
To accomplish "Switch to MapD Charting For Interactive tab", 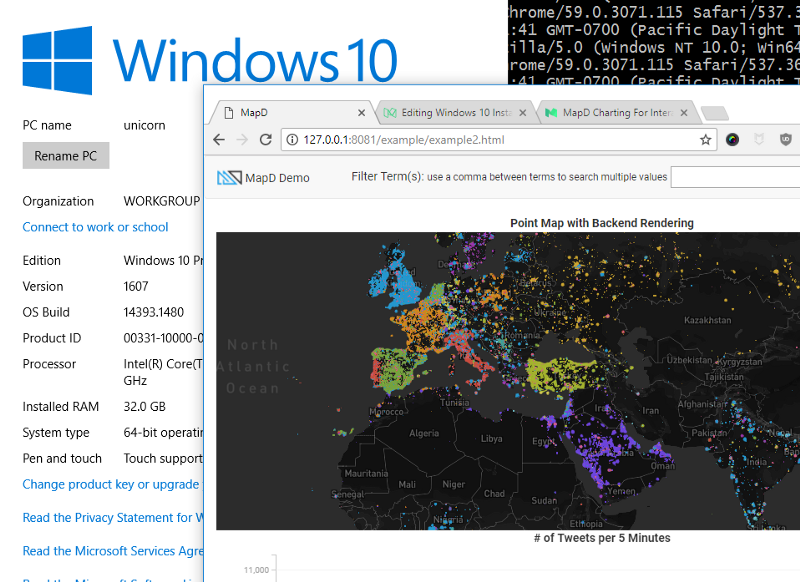I will 616,113.
